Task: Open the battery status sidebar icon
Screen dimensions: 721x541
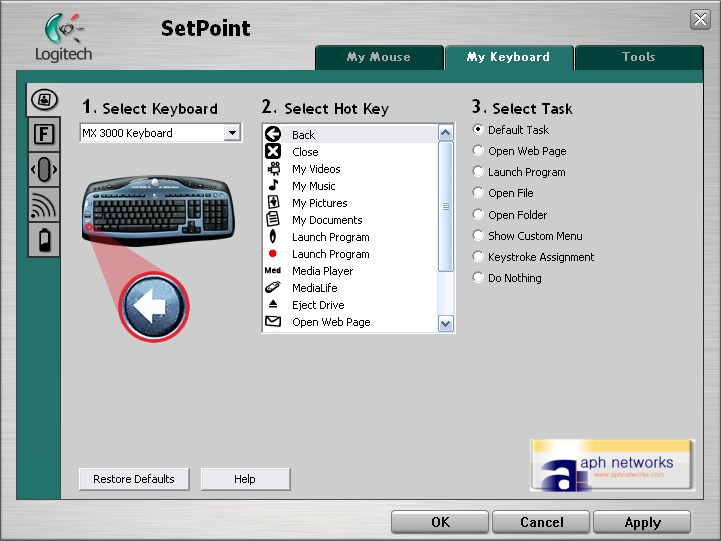Action: pyautogui.click(x=43, y=240)
